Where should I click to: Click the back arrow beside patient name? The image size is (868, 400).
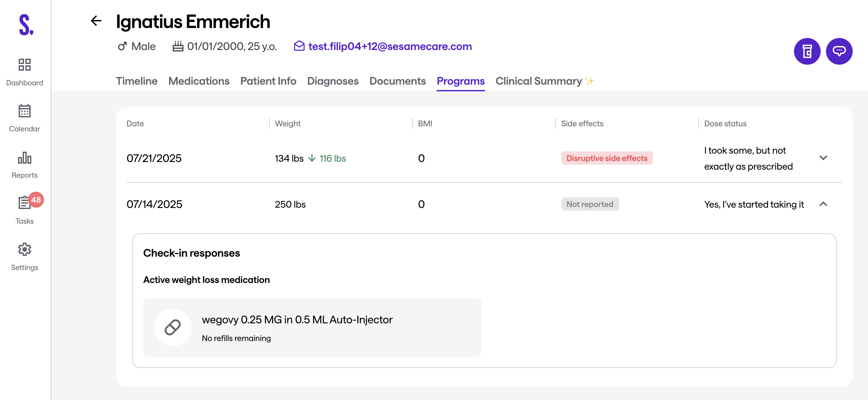click(x=96, y=21)
